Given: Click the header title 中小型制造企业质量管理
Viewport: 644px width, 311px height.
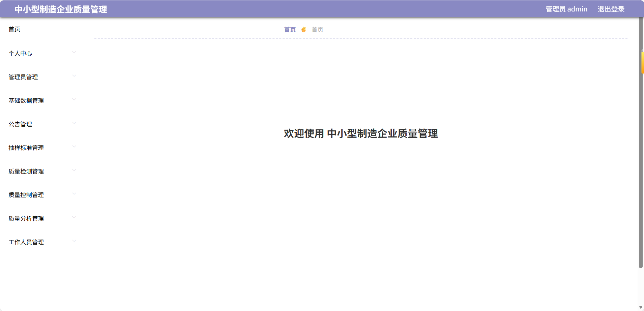Looking at the screenshot, I should point(61,9).
